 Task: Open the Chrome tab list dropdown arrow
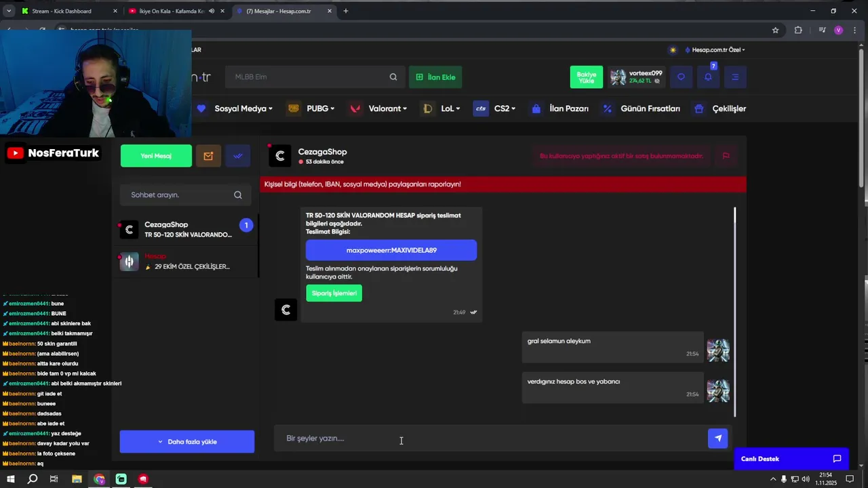coord(9,11)
